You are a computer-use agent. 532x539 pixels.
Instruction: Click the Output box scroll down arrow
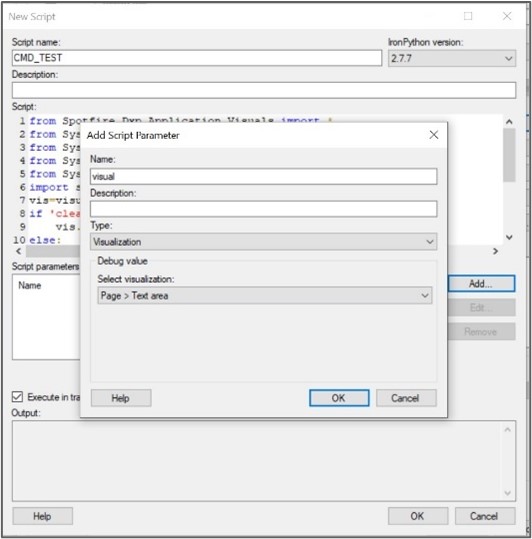point(507,493)
